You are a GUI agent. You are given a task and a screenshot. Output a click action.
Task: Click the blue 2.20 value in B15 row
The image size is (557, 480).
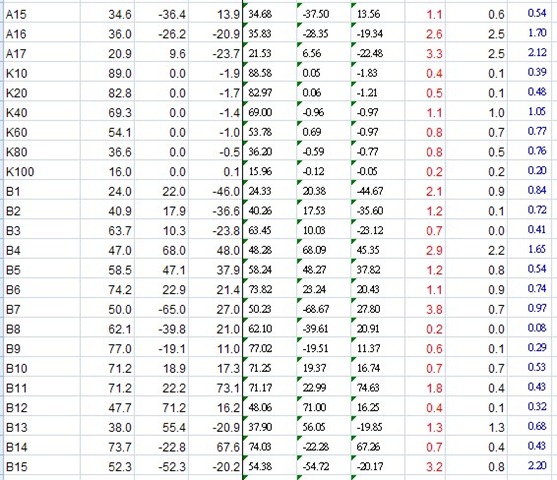[537, 466]
